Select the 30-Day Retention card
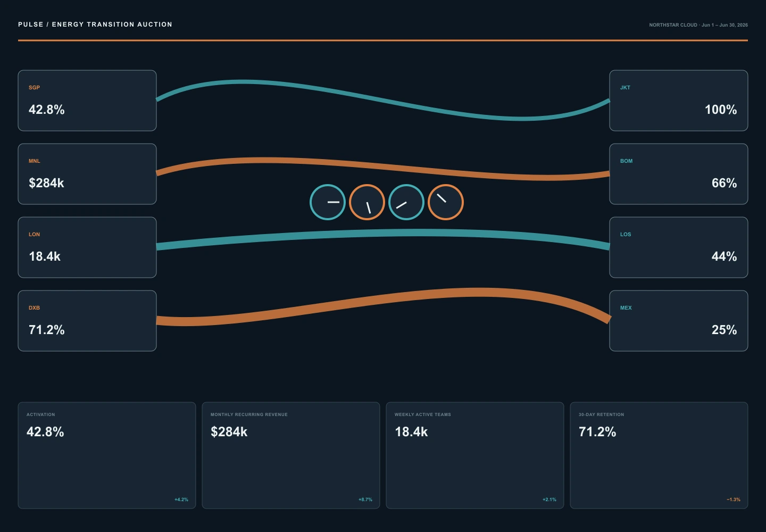Viewport: 766px width, 532px height. [659, 455]
